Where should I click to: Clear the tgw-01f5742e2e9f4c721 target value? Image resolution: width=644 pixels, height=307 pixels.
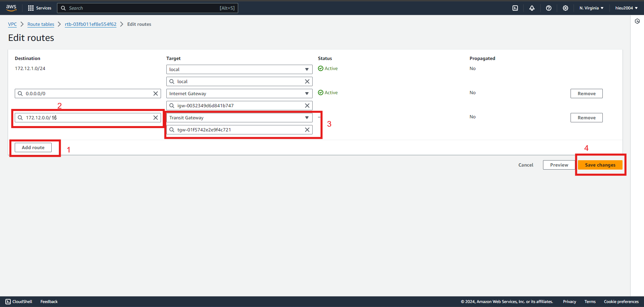[x=307, y=130]
